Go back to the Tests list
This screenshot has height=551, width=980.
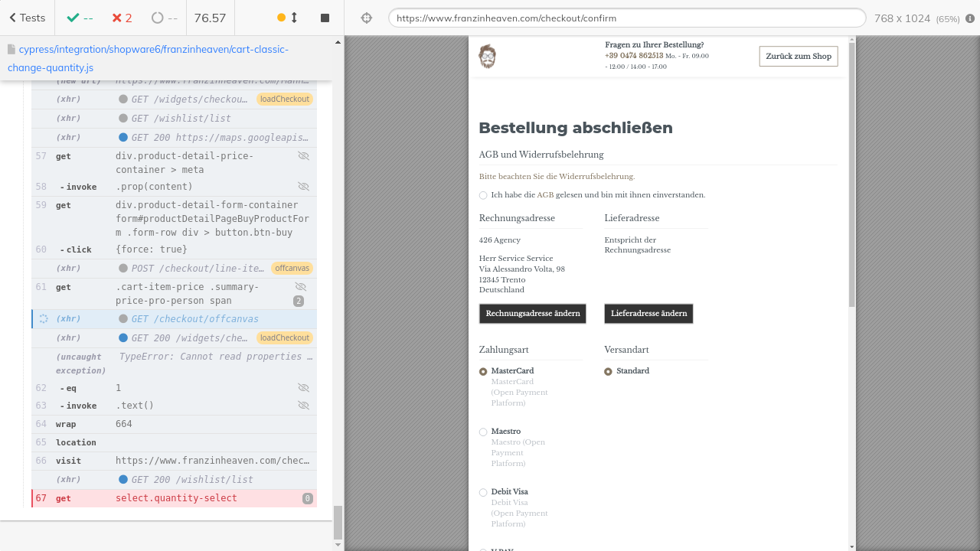point(27,18)
